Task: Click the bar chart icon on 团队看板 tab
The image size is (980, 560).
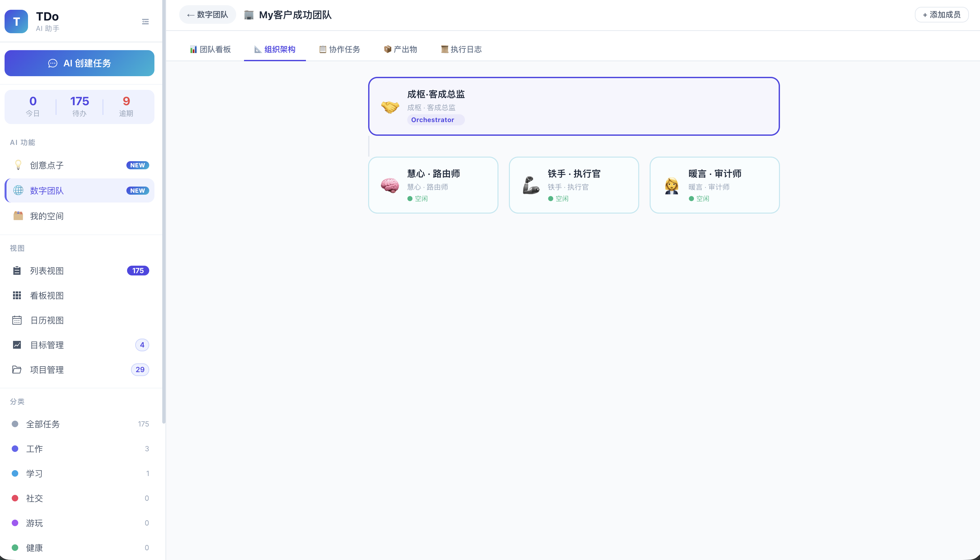Action: (193, 49)
